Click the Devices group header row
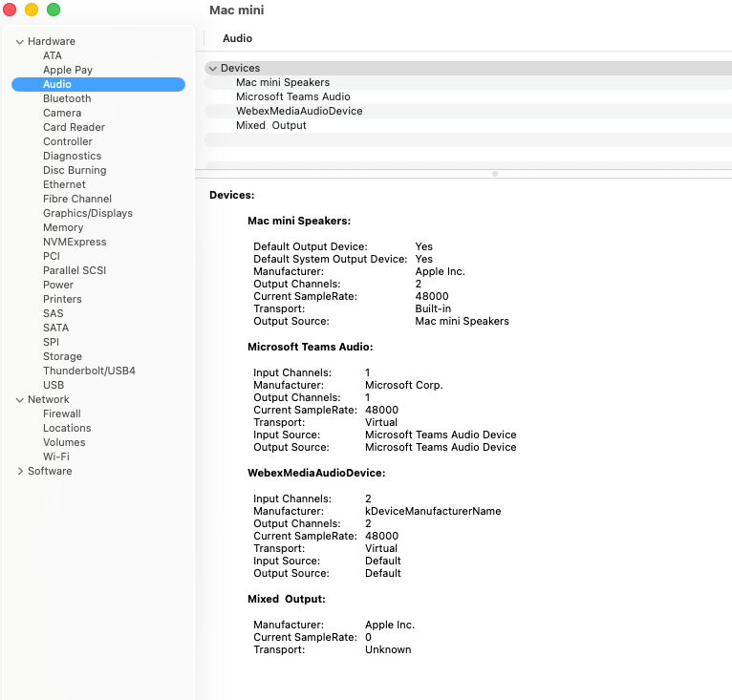The width and height of the screenshot is (732, 700). click(x=468, y=68)
